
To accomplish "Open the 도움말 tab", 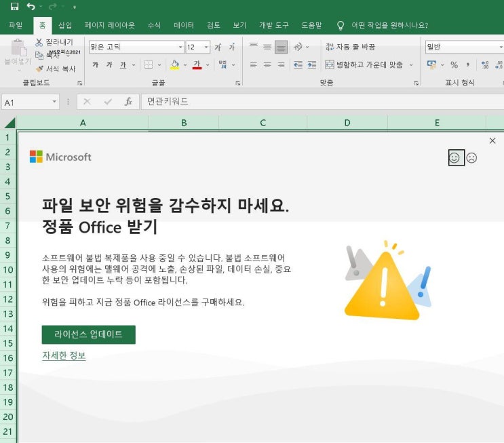I will click(x=311, y=25).
